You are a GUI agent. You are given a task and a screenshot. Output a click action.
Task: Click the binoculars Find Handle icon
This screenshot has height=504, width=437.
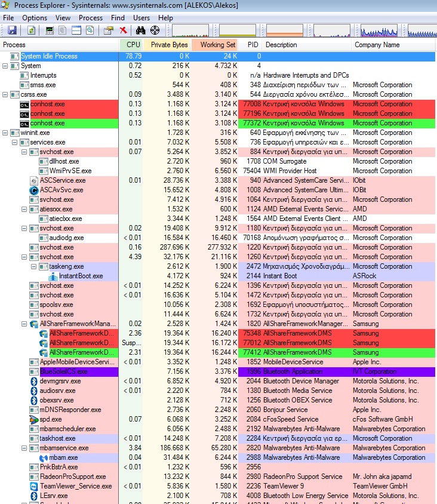tap(140, 30)
